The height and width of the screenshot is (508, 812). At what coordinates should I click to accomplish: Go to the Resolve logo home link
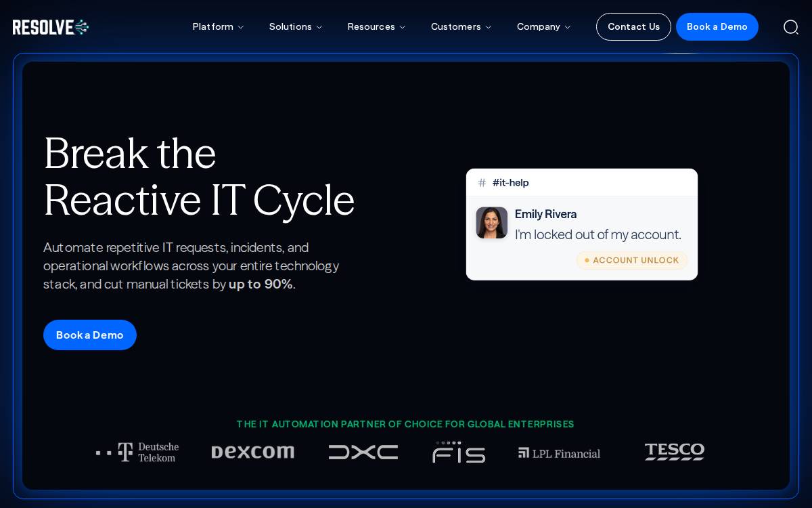51,27
